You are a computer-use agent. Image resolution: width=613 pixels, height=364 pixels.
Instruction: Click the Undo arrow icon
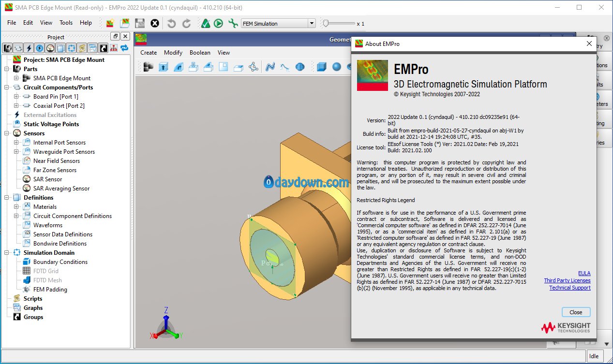pos(171,23)
